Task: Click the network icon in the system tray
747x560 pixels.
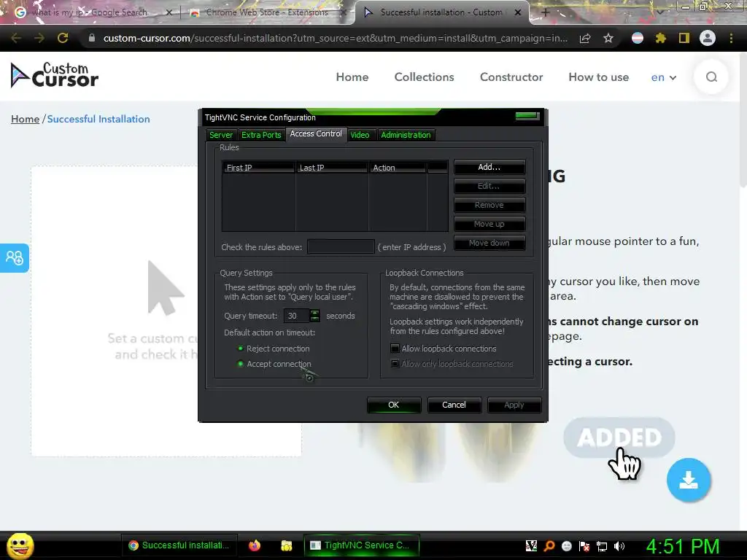Action: point(602,546)
